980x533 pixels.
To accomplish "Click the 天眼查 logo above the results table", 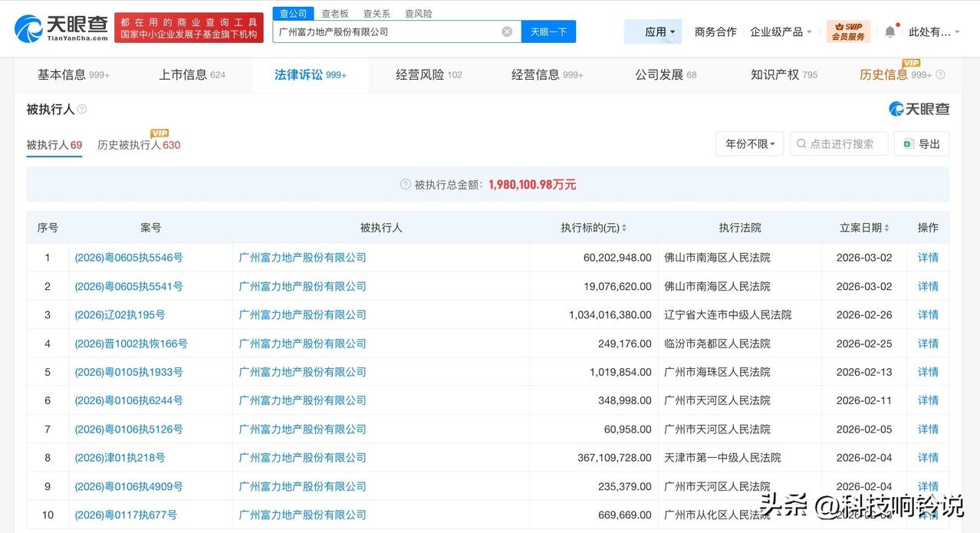I will click(x=918, y=109).
